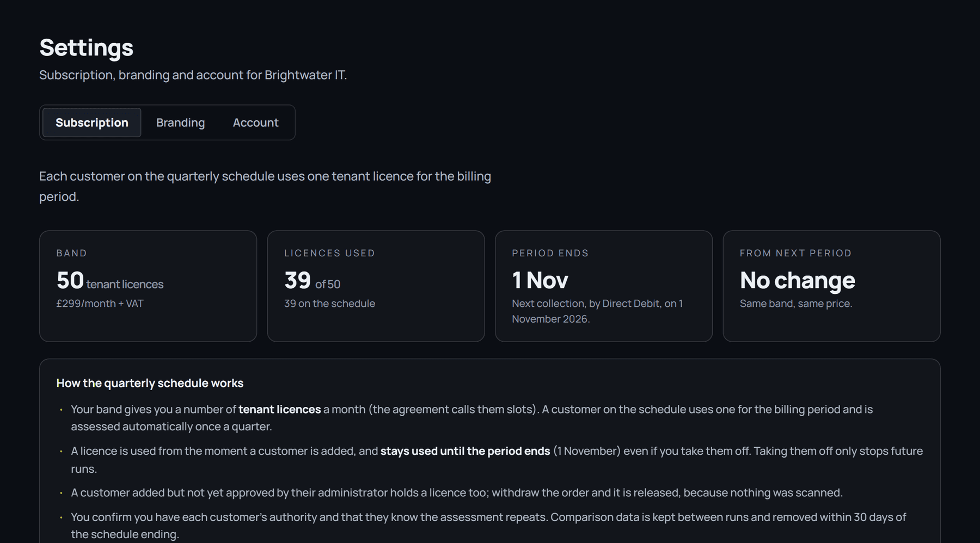This screenshot has width=980, height=543.
Task: Click the Settings page heading
Action: tap(86, 47)
